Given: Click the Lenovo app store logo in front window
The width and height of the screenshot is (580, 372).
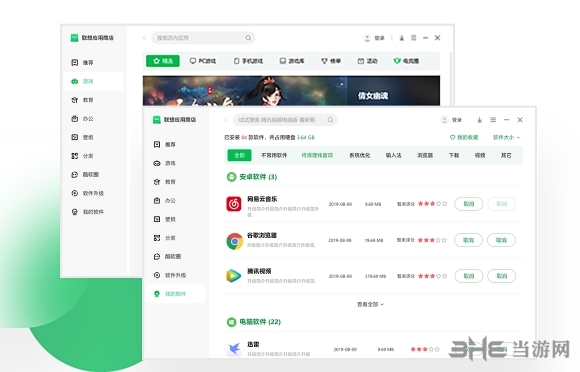Looking at the screenshot, I should coord(156,119).
